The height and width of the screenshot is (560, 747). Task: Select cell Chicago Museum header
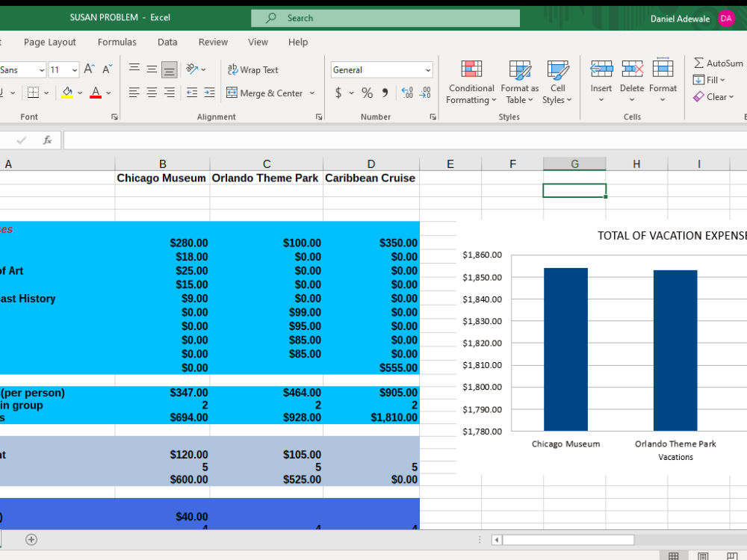click(x=162, y=178)
